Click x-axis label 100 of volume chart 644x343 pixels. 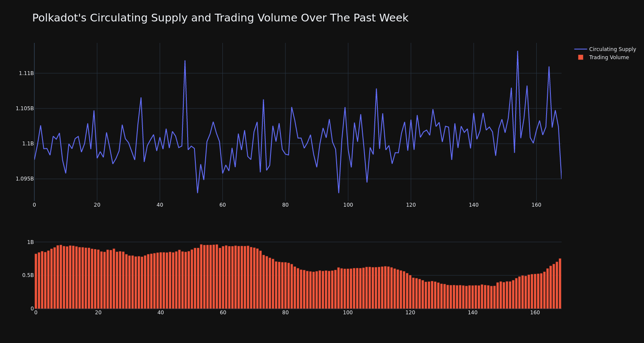point(348,313)
